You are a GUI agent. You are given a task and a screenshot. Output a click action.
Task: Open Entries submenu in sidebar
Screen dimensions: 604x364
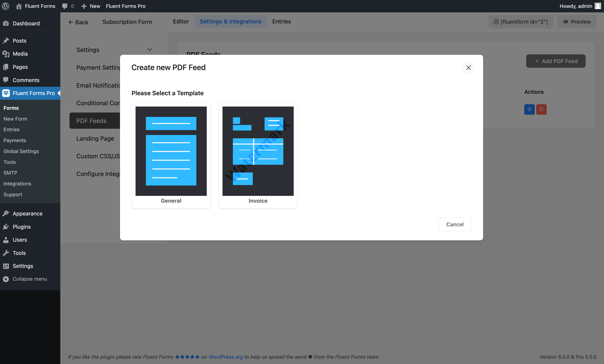[x=12, y=129]
